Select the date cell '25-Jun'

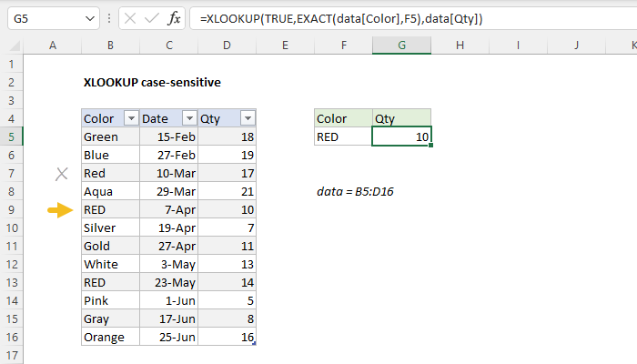point(168,337)
